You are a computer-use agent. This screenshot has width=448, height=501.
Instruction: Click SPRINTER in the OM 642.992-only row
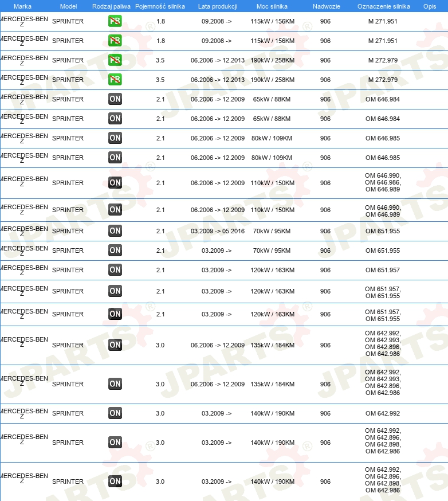(68, 413)
